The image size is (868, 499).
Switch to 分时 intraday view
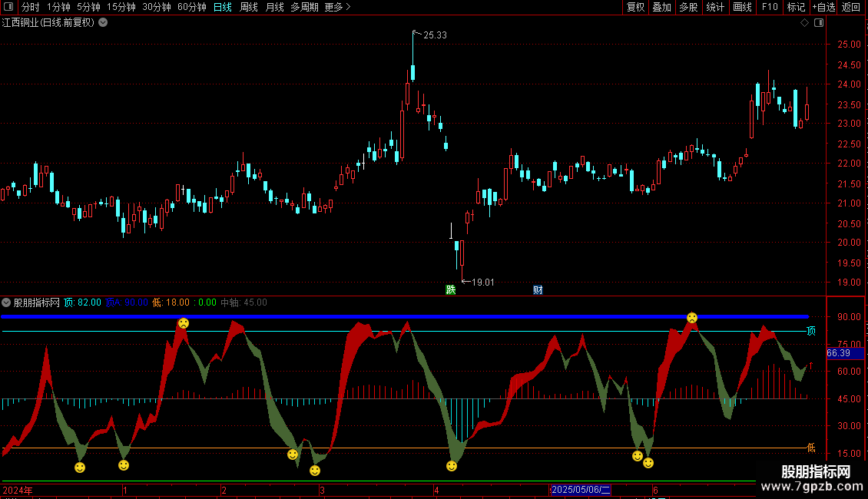click(x=31, y=7)
